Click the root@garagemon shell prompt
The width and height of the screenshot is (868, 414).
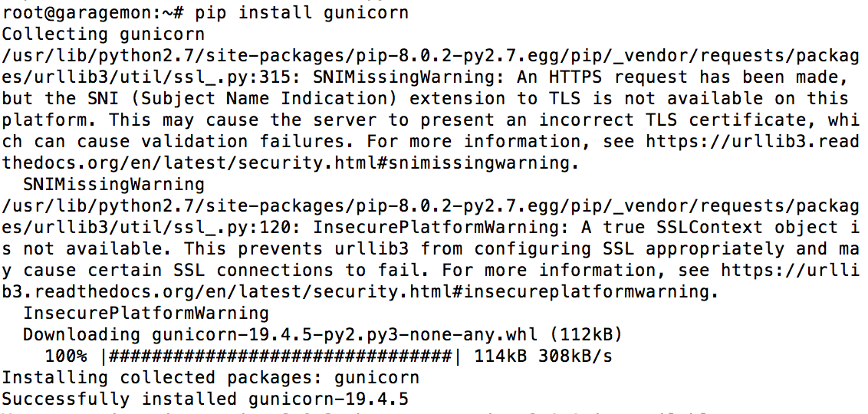point(92,12)
